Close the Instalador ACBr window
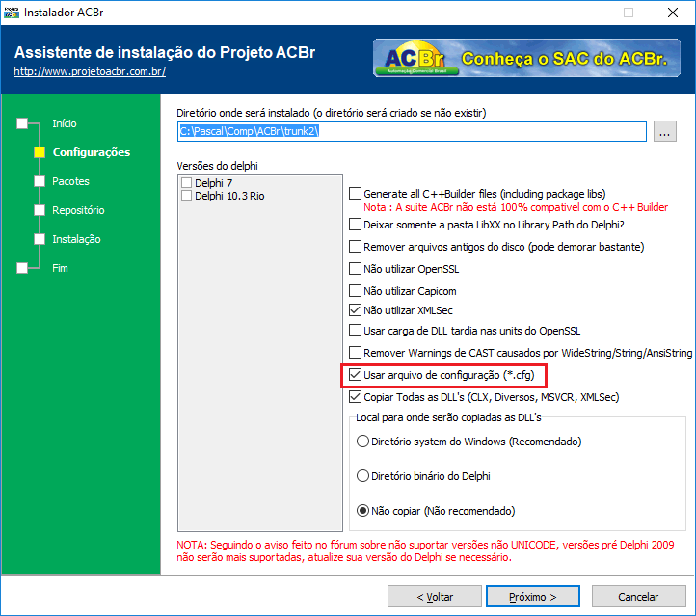Viewport: 696px width, 616px height. [x=673, y=13]
